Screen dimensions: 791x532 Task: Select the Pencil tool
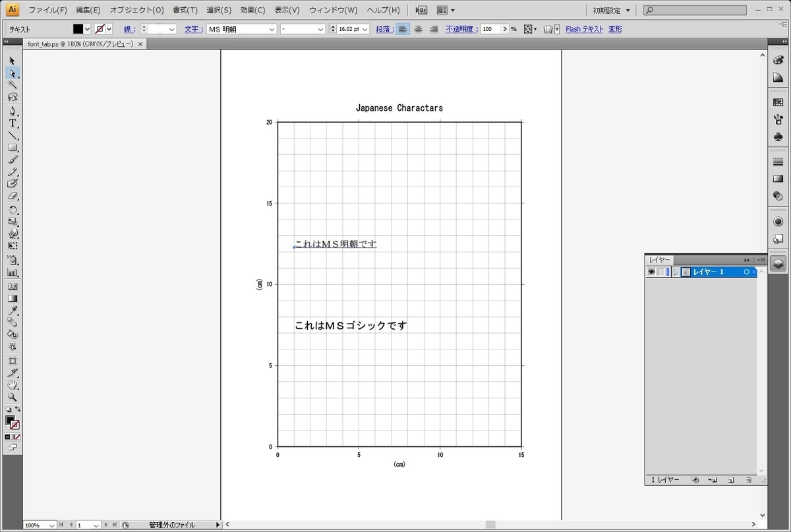point(13,172)
